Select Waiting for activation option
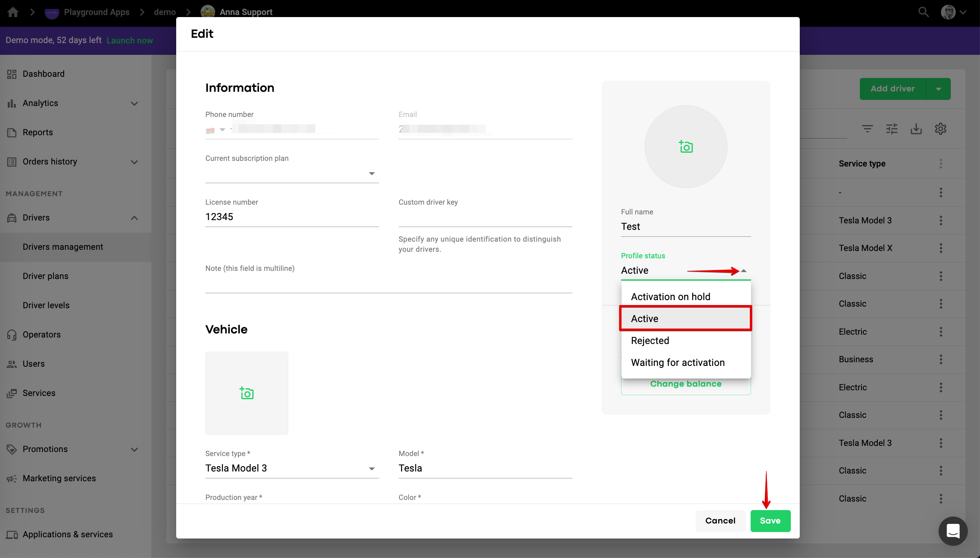The image size is (980, 558). pyautogui.click(x=678, y=363)
